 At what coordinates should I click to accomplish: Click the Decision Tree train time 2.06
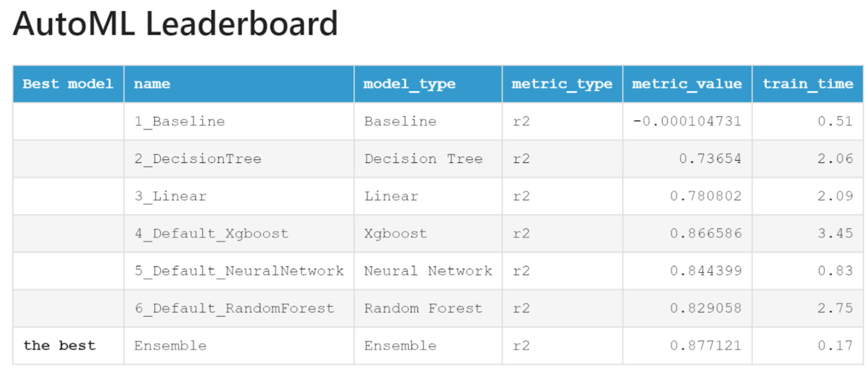[x=835, y=159]
